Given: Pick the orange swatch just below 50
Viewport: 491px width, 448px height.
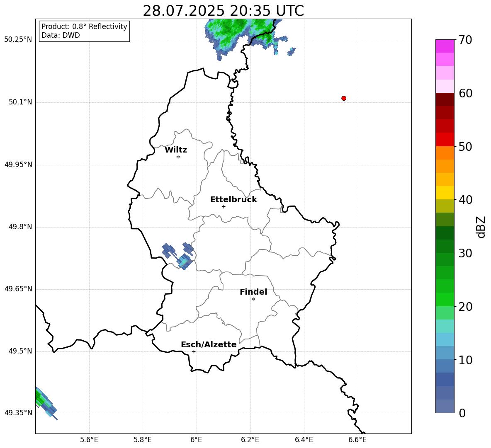Looking at the screenshot, I should [445, 153].
